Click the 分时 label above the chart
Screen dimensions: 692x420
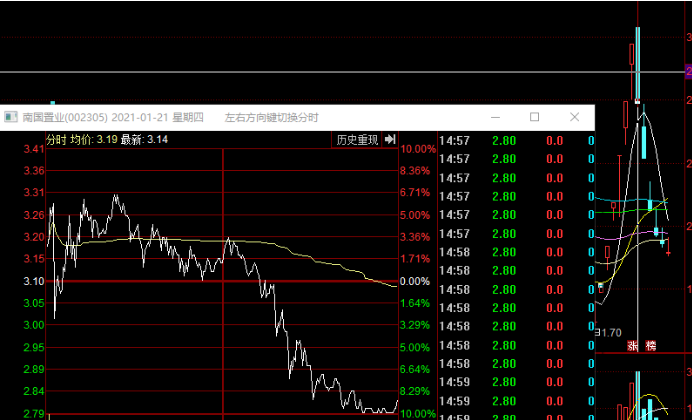point(56,140)
